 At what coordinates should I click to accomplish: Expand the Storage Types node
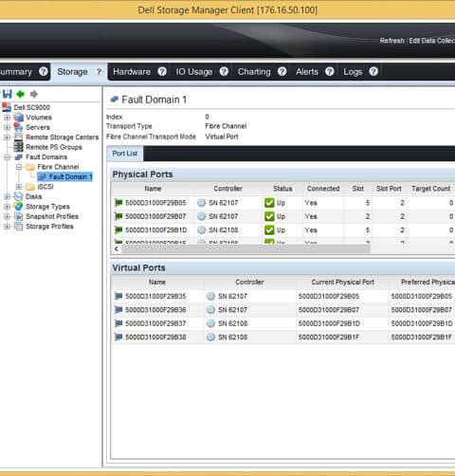[7, 207]
